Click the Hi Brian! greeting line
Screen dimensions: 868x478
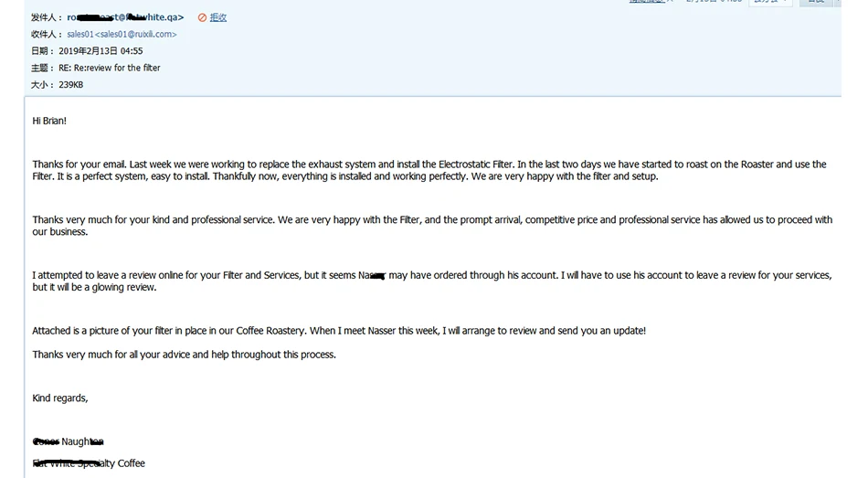[x=49, y=121]
